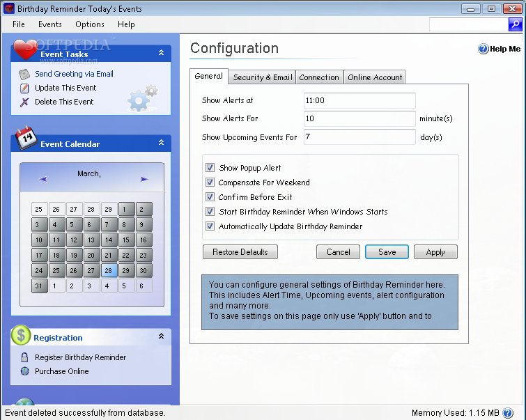Viewport: 526px width, 420px height.
Task: Select next month's 6 on calendar
Action: pyautogui.click(x=144, y=286)
